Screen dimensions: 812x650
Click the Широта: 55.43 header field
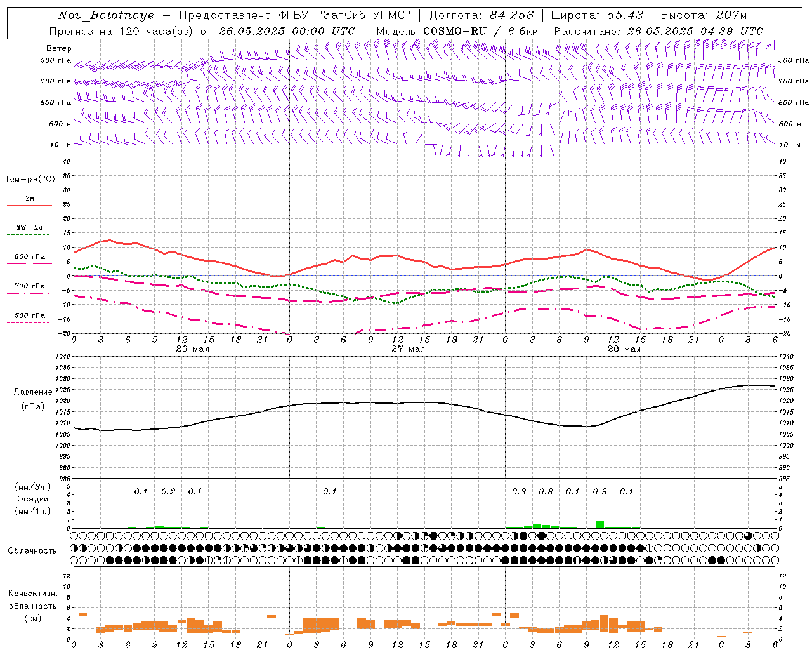[x=597, y=15]
